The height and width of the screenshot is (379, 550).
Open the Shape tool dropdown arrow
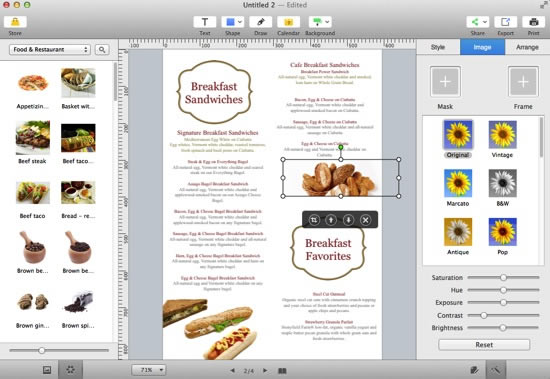(240, 22)
